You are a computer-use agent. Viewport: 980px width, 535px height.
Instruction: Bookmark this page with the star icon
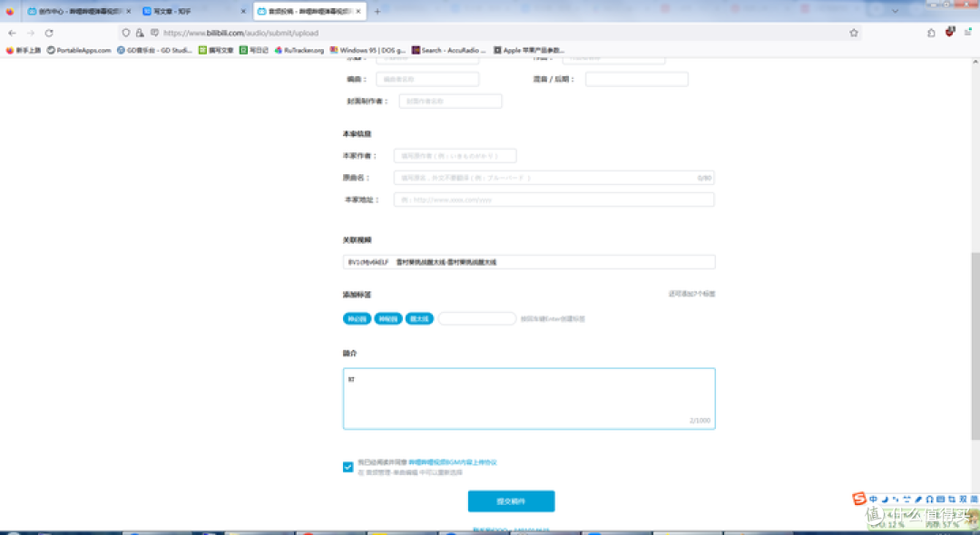[x=854, y=33]
